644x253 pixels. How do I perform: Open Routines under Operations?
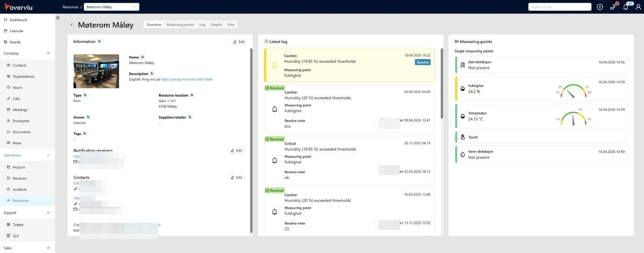(x=27, y=178)
